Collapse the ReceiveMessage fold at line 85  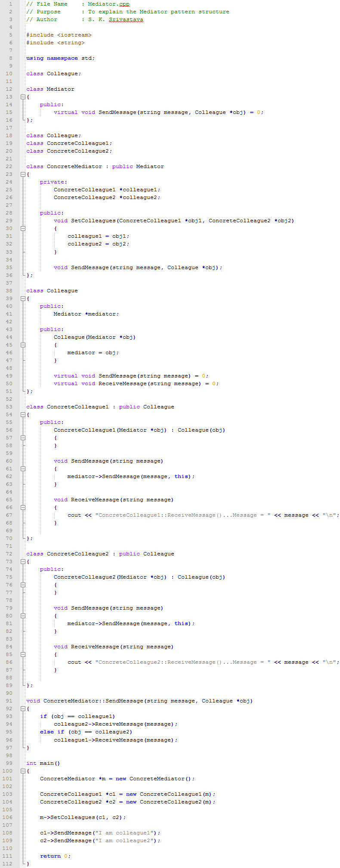tap(23, 655)
